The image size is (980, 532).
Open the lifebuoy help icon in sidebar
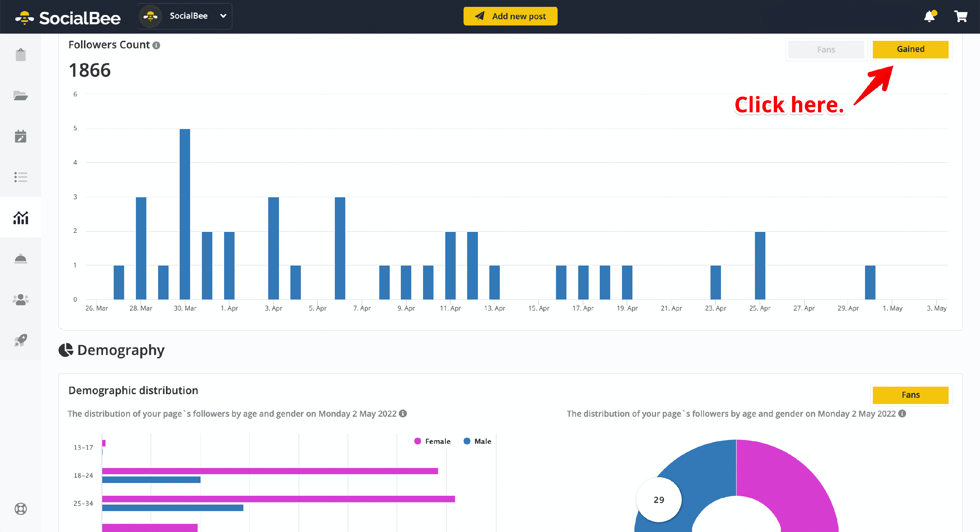(x=21, y=508)
